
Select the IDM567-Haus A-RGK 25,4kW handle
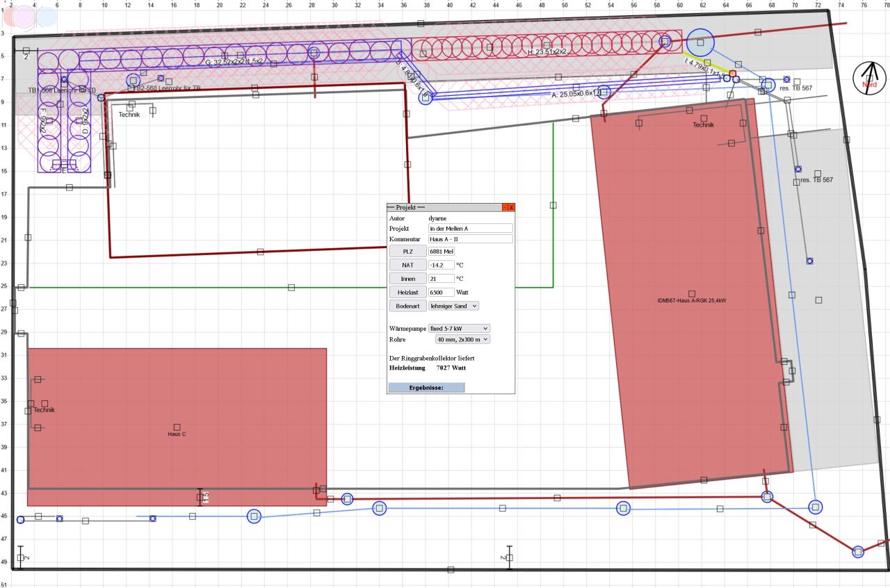tap(692, 293)
